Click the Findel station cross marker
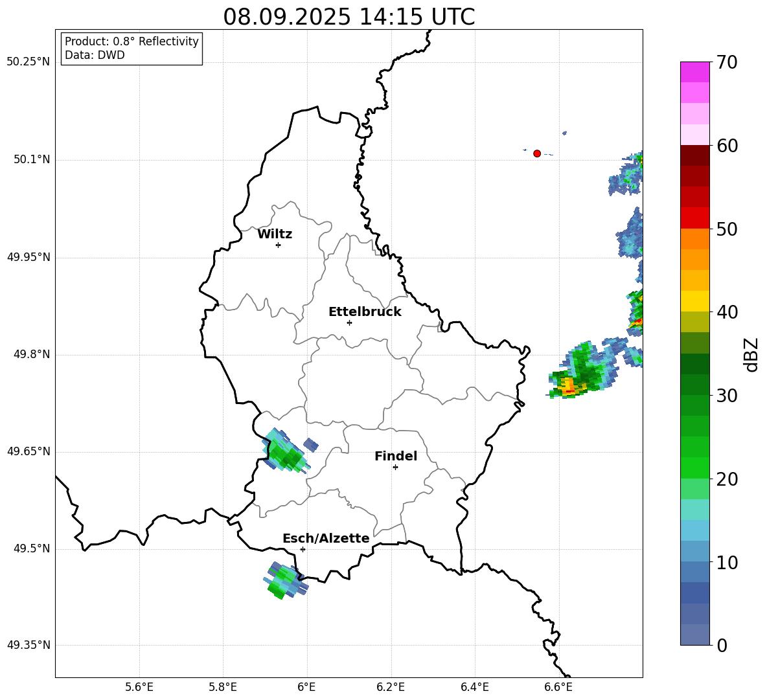This screenshot has width=767, height=700. tap(395, 468)
